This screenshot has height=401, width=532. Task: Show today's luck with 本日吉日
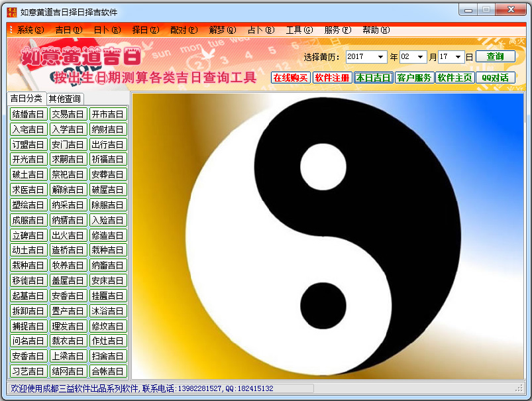tap(373, 78)
